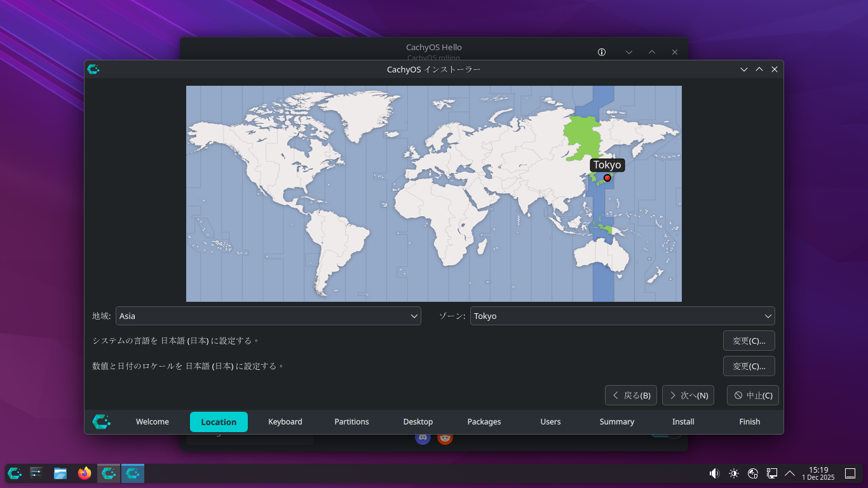Select the blue-highlighted CachyOS taskbar entry
868x488 pixels.
[x=133, y=473]
